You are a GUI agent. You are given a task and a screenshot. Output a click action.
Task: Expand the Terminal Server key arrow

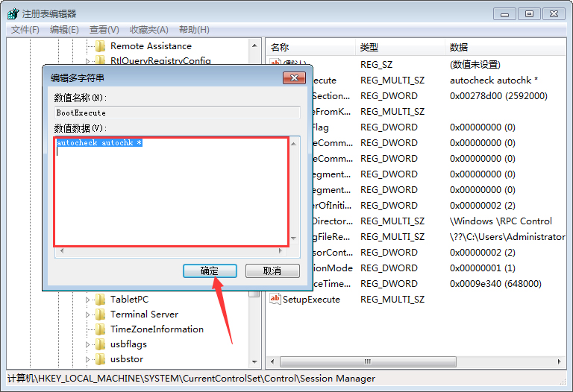[x=87, y=314]
